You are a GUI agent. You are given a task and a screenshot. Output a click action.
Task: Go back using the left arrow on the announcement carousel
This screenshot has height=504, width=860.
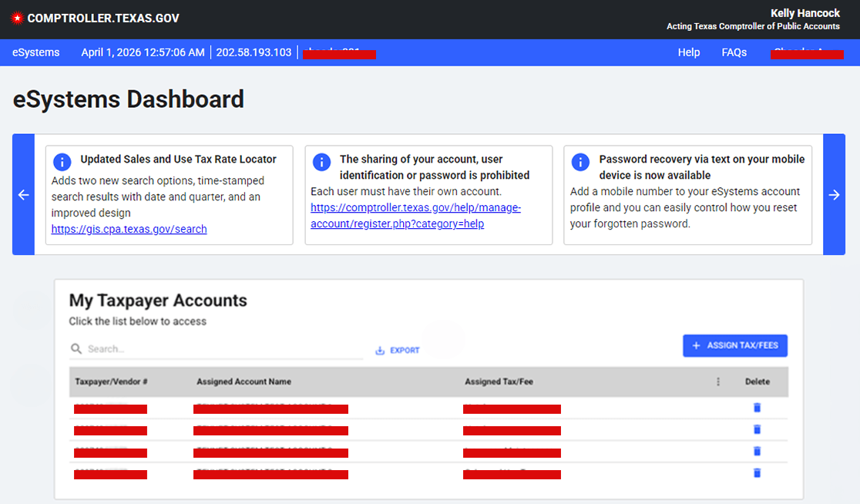coord(23,195)
